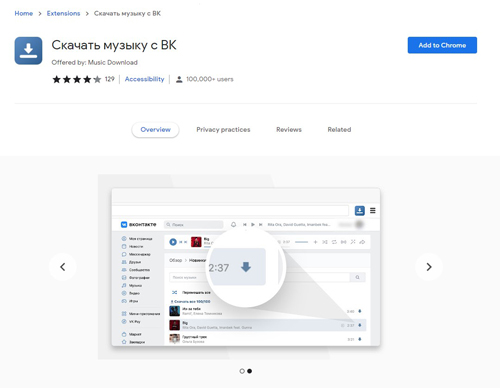The height and width of the screenshot is (388, 500).
Task: Click the extension screenshot preview image
Action: click(246, 267)
